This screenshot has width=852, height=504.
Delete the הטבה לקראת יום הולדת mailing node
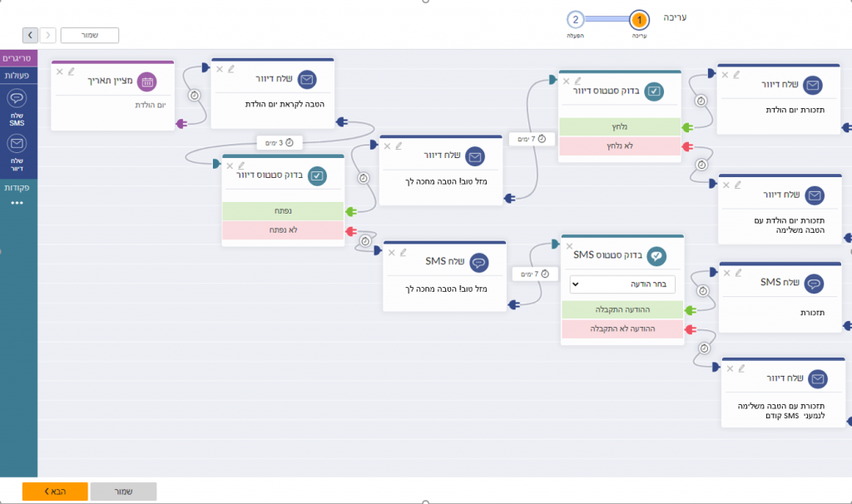pyautogui.click(x=220, y=69)
